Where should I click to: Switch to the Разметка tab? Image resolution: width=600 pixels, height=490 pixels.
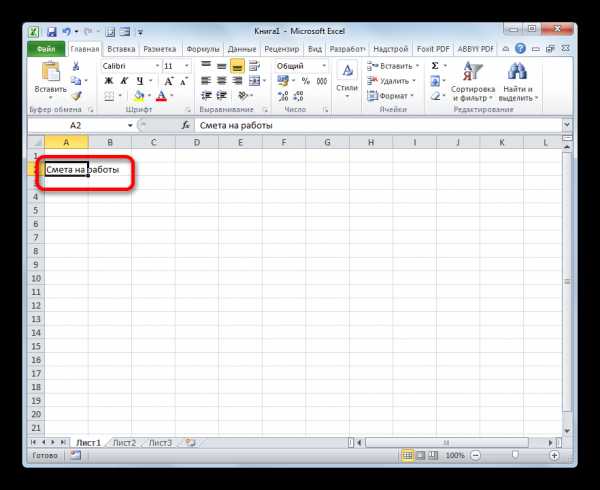coord(160,49)
